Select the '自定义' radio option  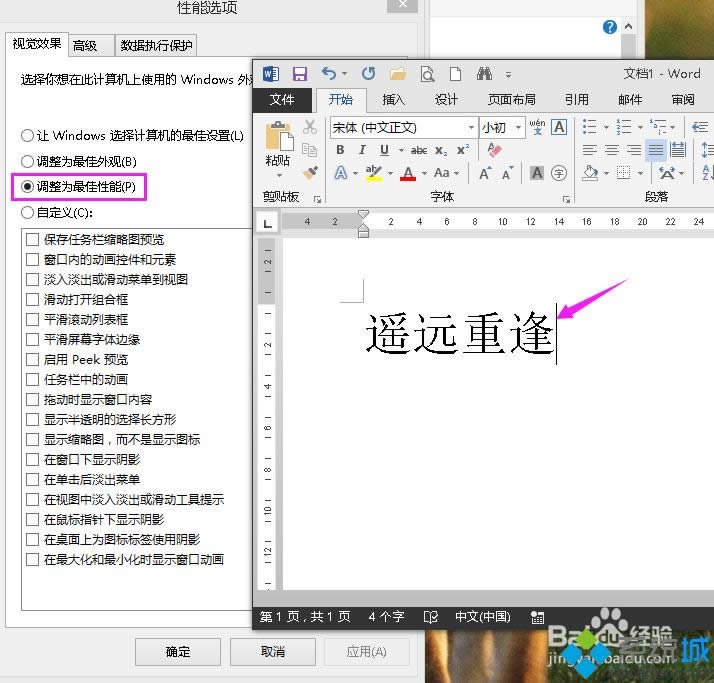(27, 212)
